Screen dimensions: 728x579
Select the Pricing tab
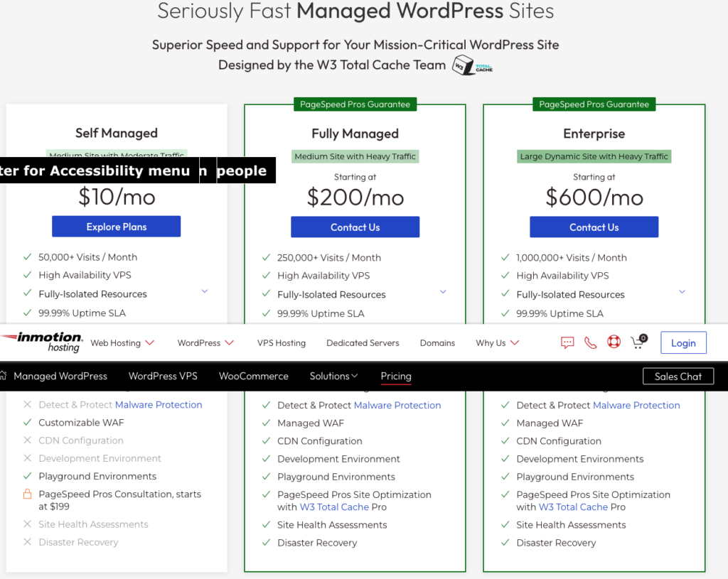(x=396, y=376)
